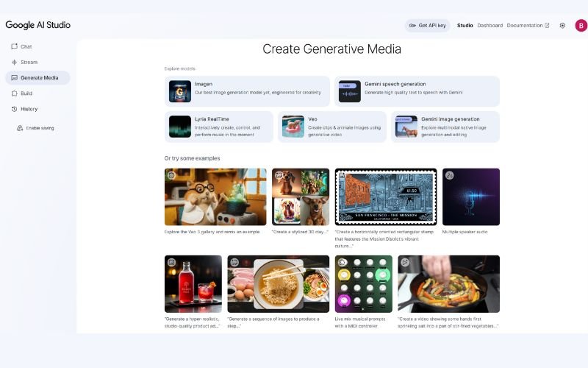The width and height of the screenshot is (588, 368).
Task: Open Stream in the sidebar
Action: (x=28, y=62)
